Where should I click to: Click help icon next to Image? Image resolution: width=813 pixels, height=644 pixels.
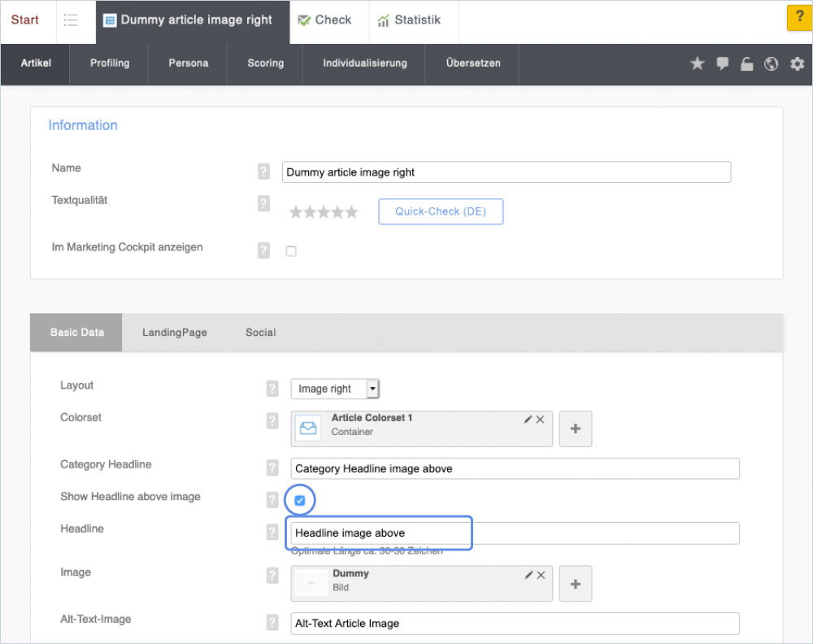click(272, 576)
